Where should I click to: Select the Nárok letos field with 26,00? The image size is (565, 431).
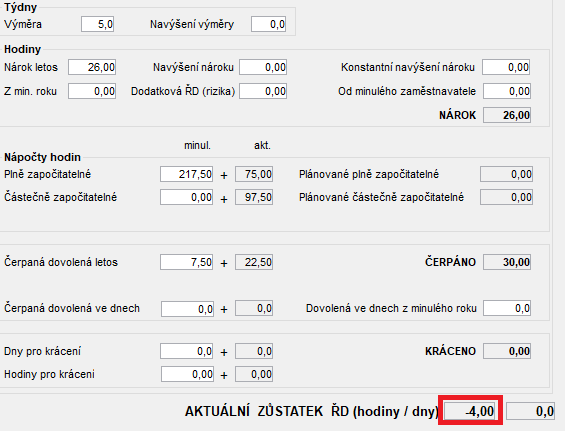pos(92,67)
